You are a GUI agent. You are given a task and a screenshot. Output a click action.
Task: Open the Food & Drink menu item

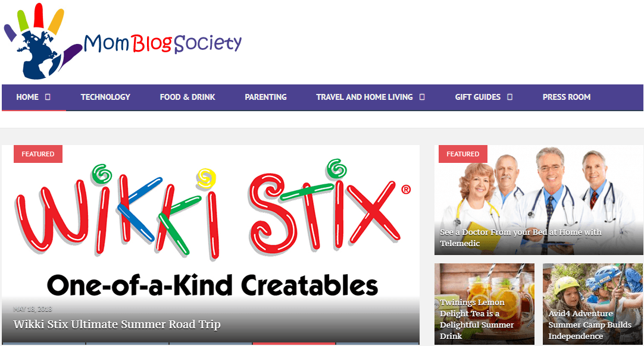187,97
